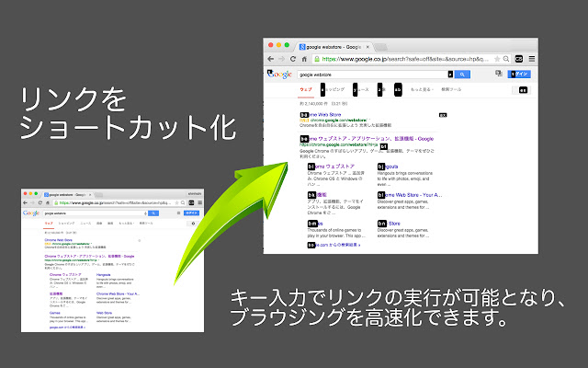This screenshot has height=368, width=588.
Task: Click the zoom magnifier in the small window's address bar
Action: (183, 202)
